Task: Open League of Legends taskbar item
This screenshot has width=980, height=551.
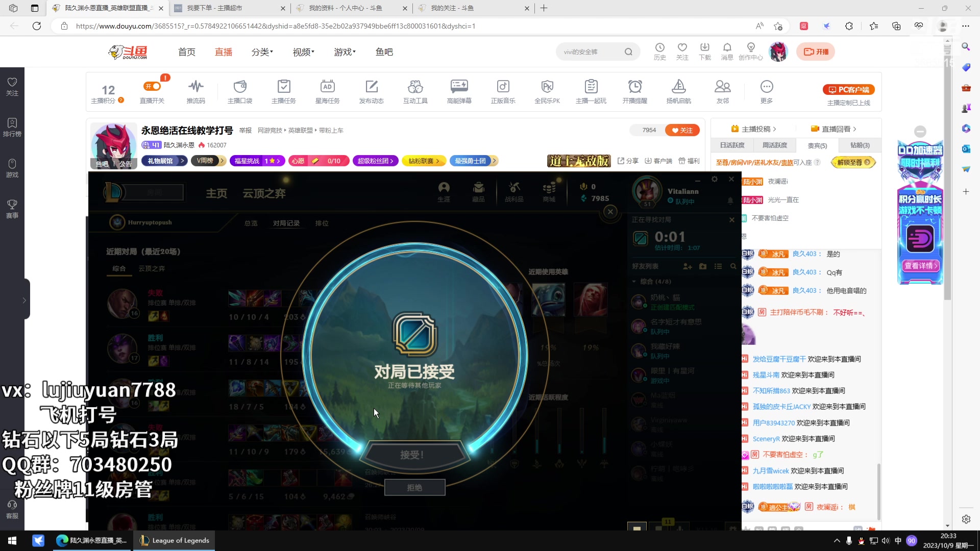Action: coord(174,540)
